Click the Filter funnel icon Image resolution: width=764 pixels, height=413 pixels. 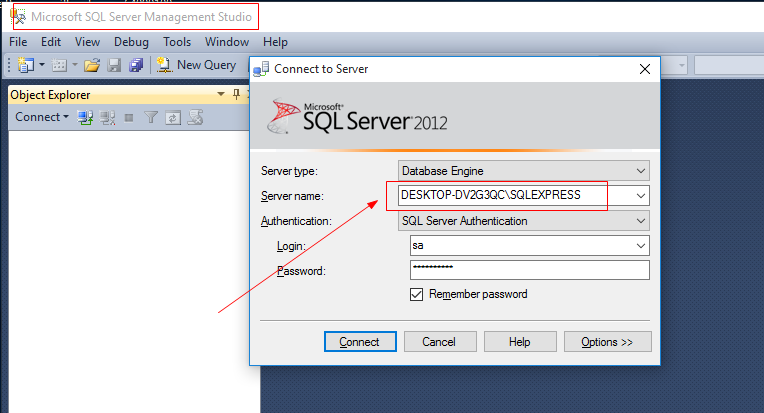[x=151, y=117]
